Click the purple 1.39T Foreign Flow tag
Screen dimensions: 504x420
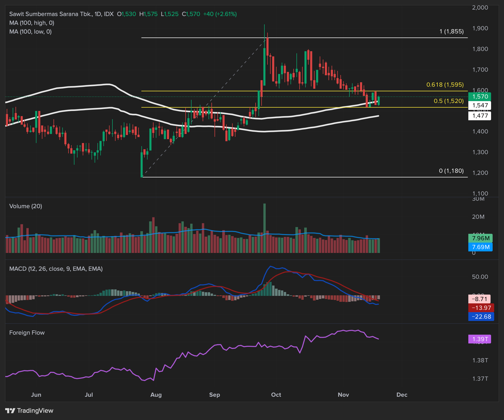pos(480,339)
